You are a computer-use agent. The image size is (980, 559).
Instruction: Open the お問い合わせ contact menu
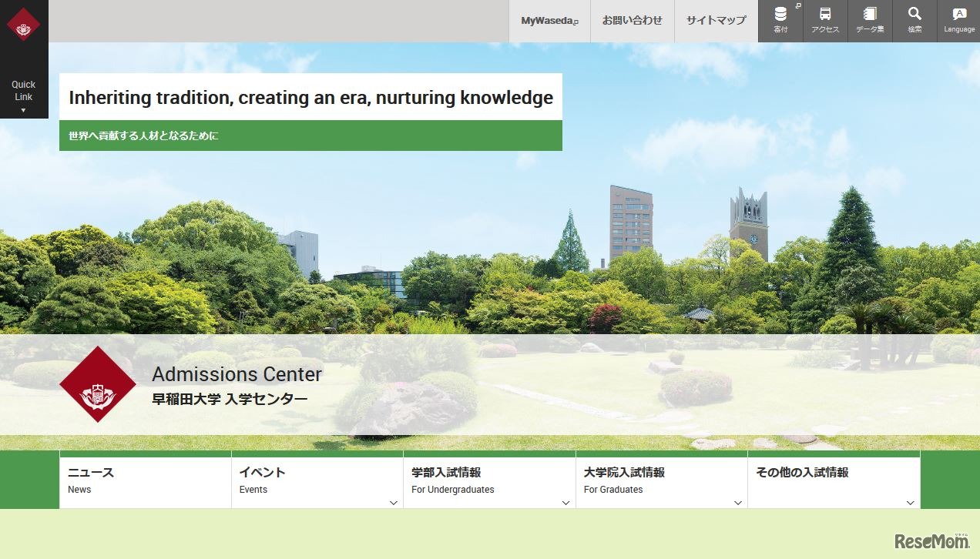(632, 21)
